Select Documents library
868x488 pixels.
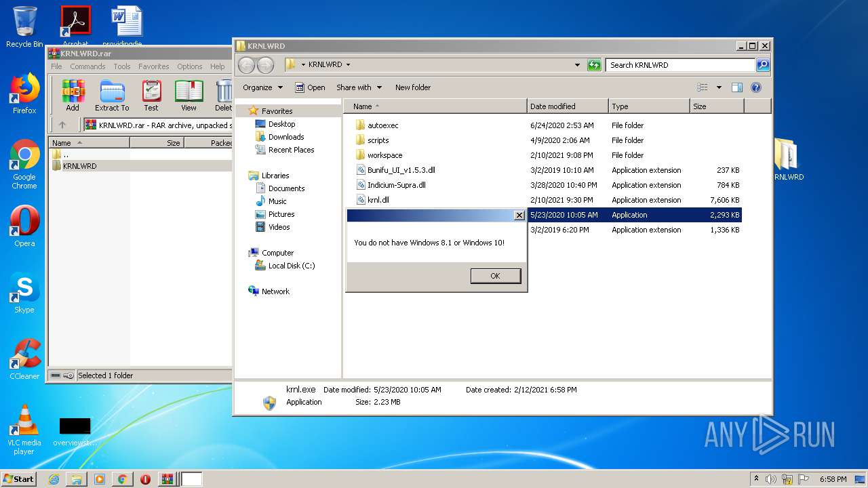[x=280, y=188]
